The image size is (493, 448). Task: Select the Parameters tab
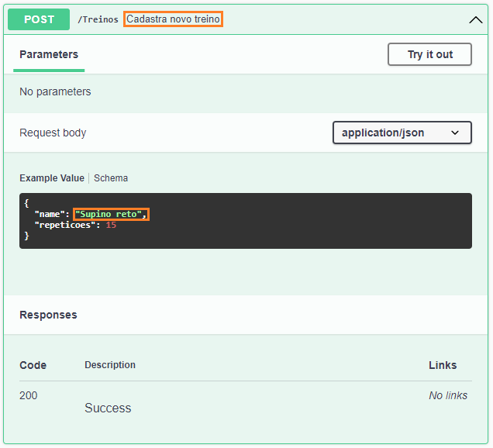point(49,54)
